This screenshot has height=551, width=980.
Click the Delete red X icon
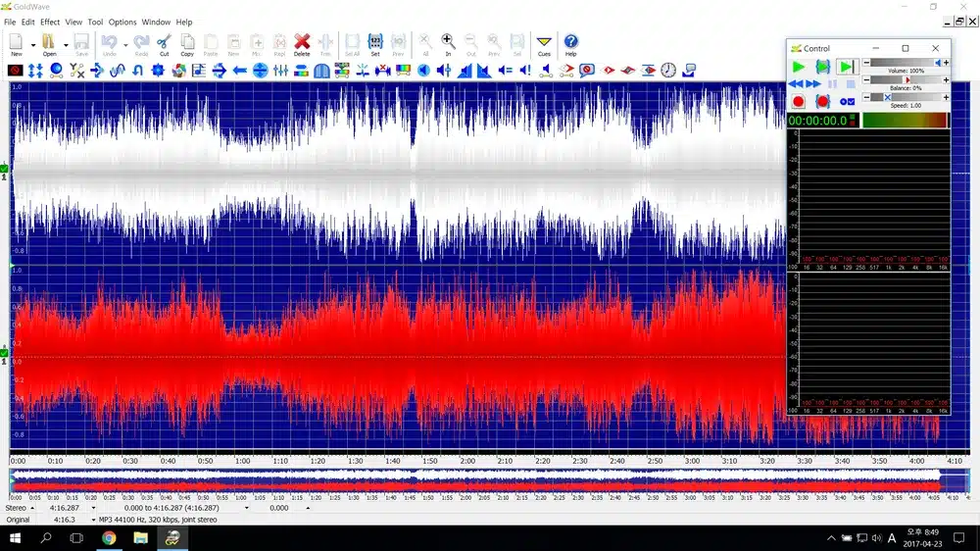[302, 42]
